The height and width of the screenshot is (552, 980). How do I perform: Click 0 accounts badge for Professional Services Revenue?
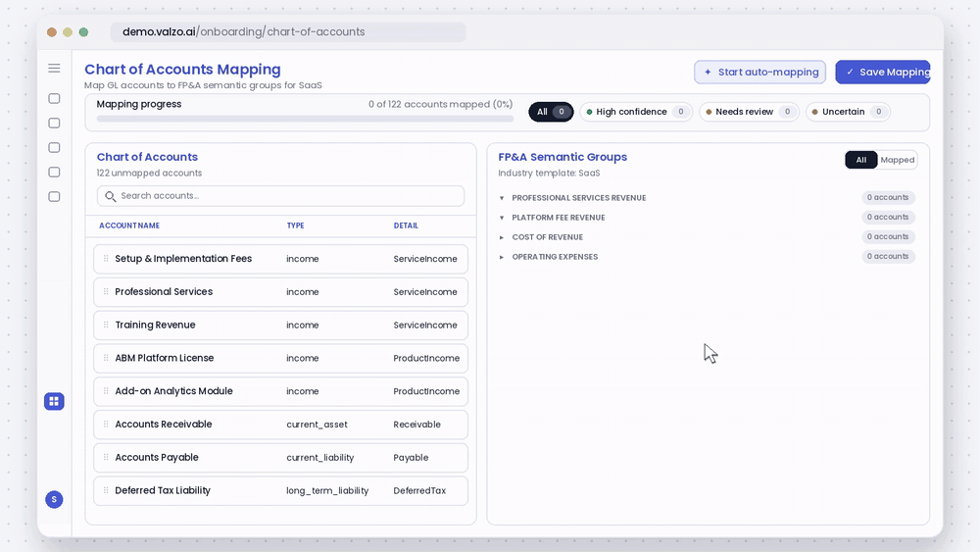pos(888,197)
